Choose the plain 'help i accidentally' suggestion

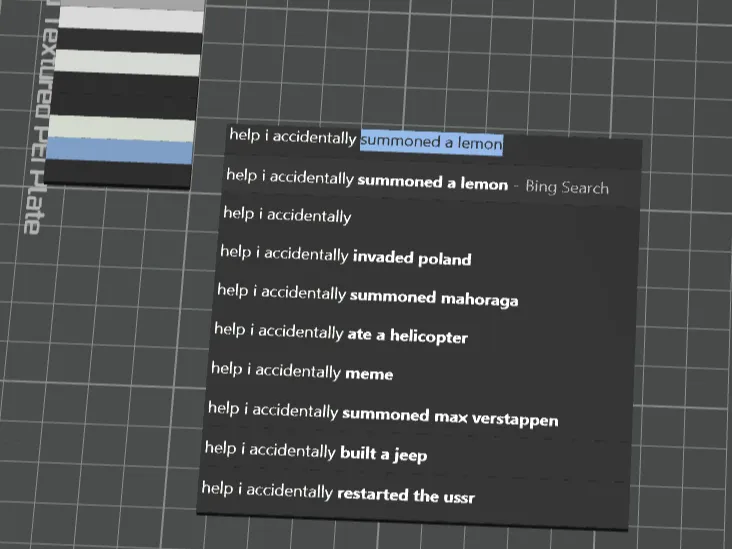coord(287,215)
